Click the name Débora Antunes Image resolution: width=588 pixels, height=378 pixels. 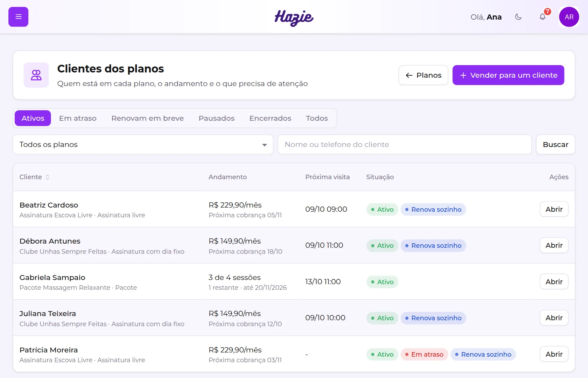pos(50,241)
